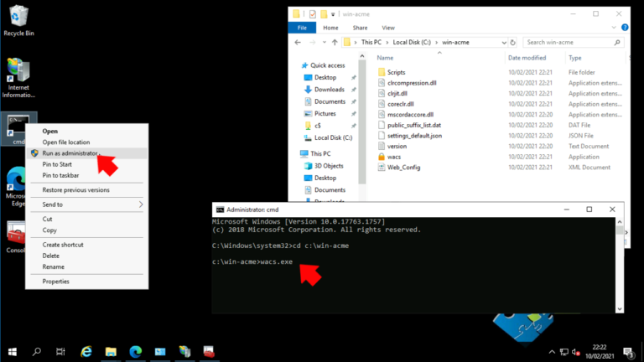Screen dimensions: 644x362
Task: Open recent locations dropdown in Explorer
Action: pyautogui.click(x=324, y=42)
